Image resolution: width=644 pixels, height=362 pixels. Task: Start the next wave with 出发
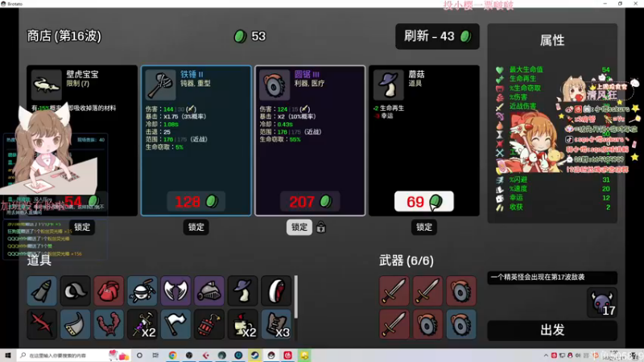point(552,330)
